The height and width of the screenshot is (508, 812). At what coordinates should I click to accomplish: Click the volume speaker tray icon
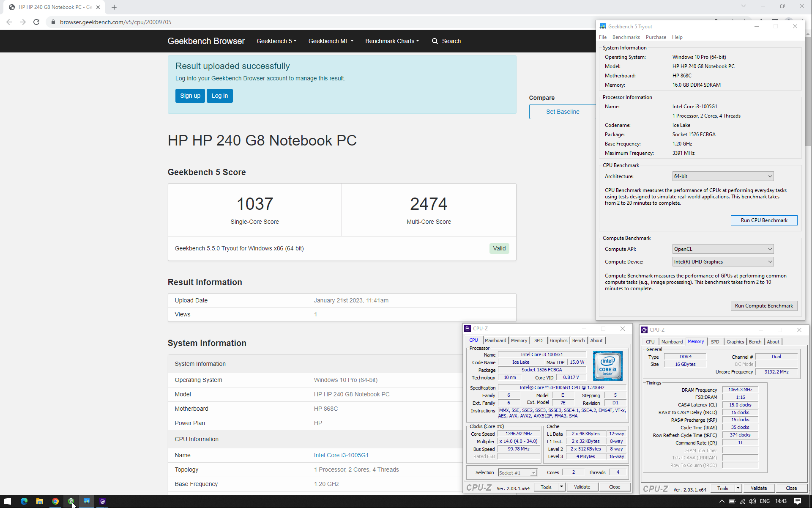[752, 501]
